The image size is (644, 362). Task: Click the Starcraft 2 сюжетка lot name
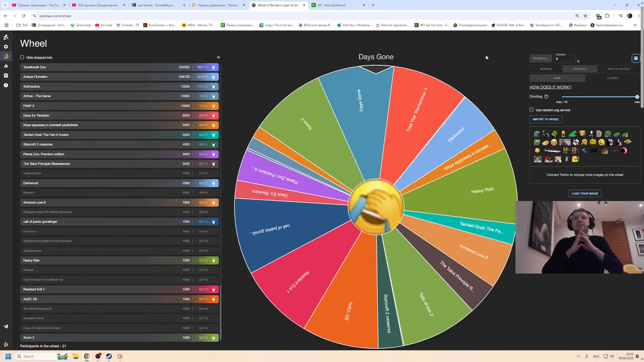(38, 145)
